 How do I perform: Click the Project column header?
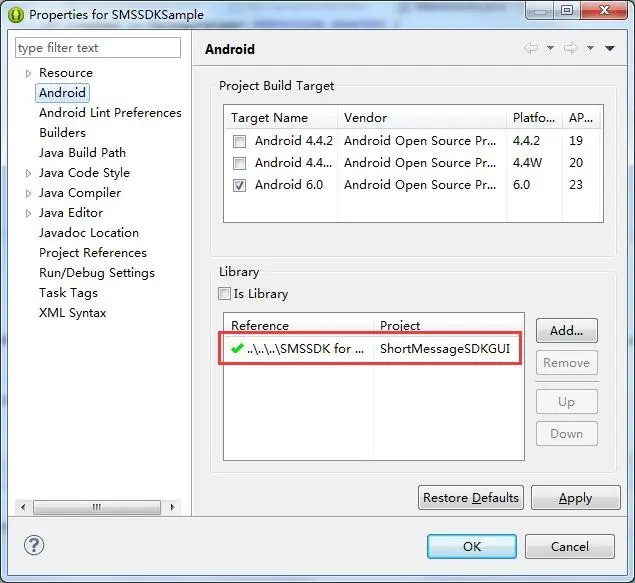click(x=449, y=325)
